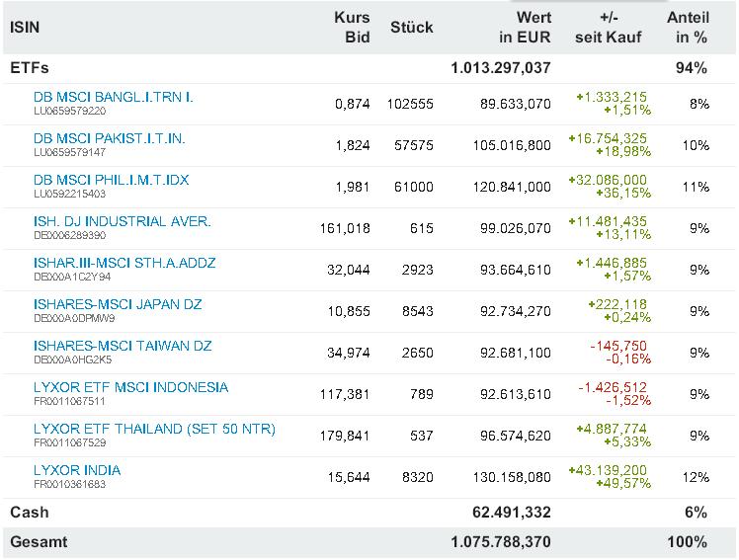Open the DB MSCI BANGL.I.TRN I. link
The width and height of the screenshot is (739, 560).
[x=114, y=97]
